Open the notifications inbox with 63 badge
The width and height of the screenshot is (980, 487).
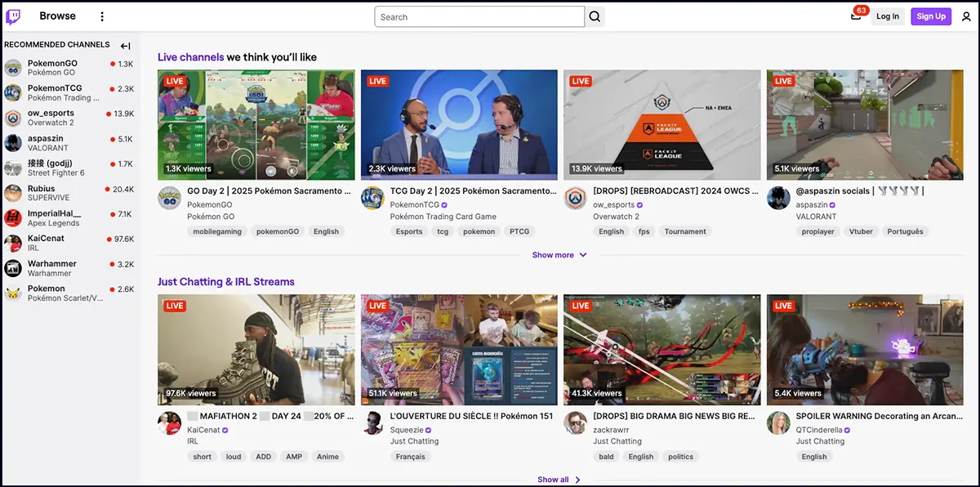tap(856, 16)
